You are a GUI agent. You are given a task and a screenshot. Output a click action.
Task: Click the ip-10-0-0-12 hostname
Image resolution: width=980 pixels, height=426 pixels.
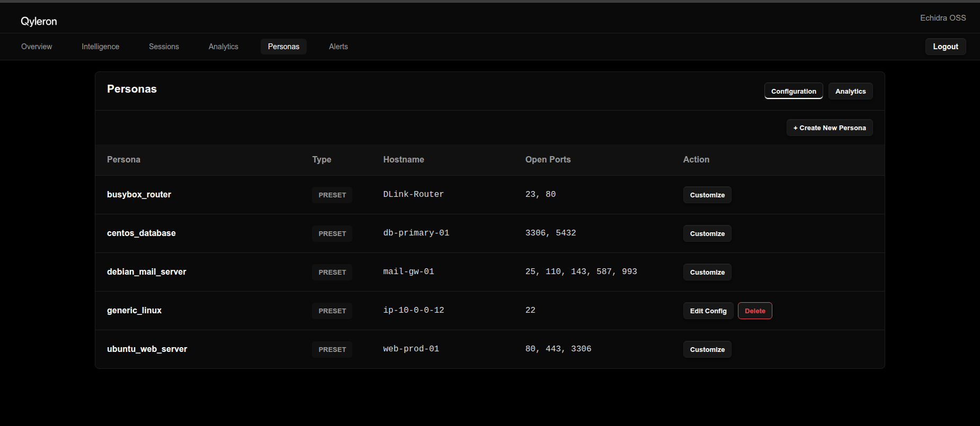pyautogui.click(x=414, y=310)
